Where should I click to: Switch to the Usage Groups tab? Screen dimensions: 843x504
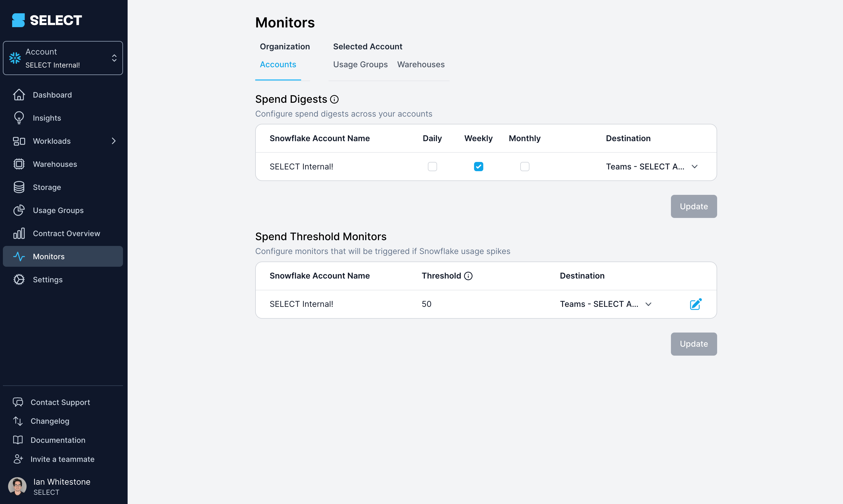[x=360, y=65]
